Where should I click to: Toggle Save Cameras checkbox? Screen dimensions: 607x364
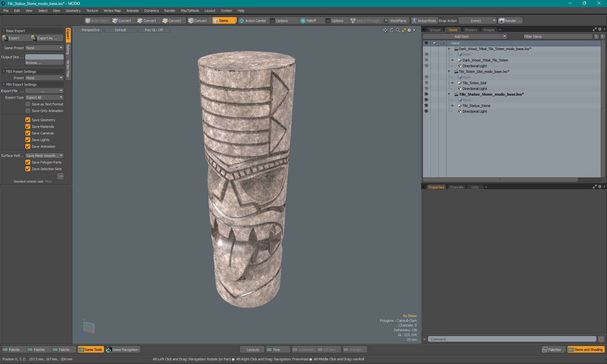pos(28,133)
